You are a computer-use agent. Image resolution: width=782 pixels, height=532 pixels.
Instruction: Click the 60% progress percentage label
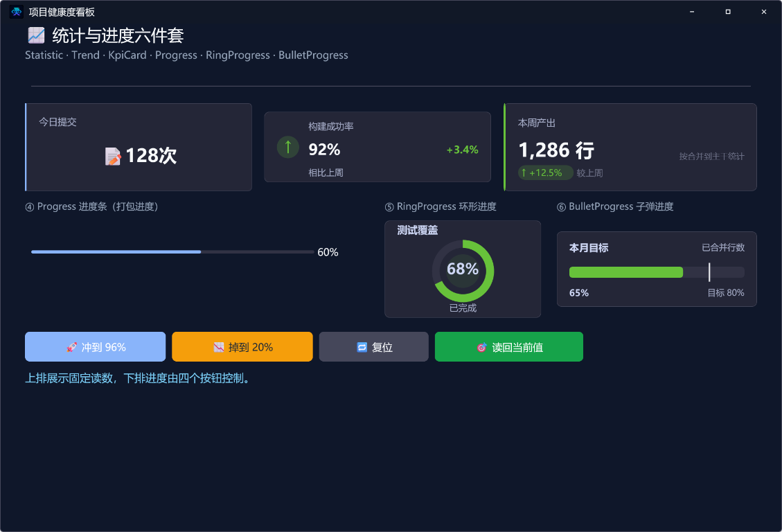pyautogui.click(x=328, y=252)
